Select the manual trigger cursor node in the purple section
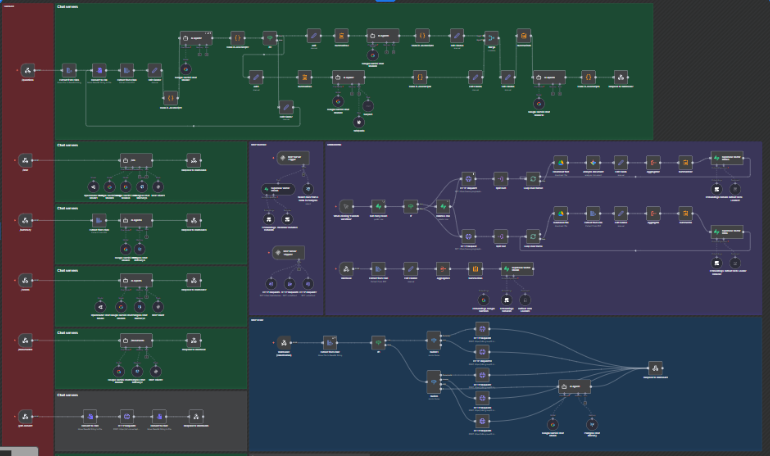The width and height of the screenshot is (770, 456). pyautogui.click(x=346, y=206)
